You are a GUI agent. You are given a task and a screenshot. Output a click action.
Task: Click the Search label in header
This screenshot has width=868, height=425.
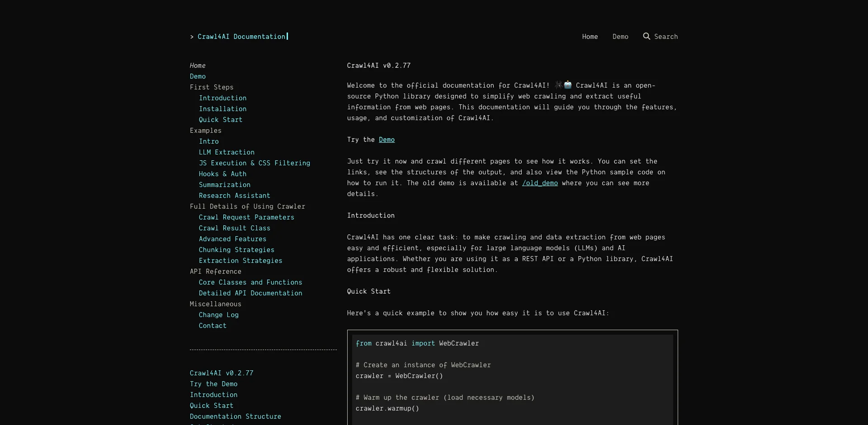[x=666, y=37]
